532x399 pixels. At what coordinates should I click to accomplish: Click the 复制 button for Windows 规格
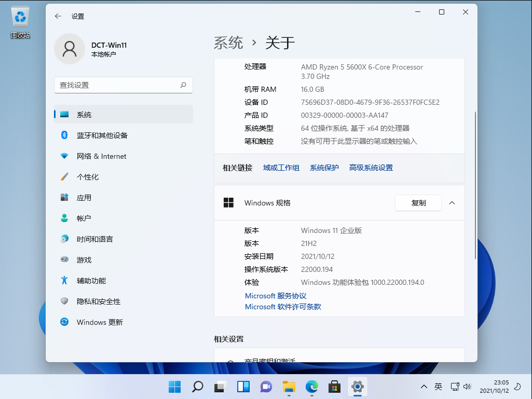[x=418, y=203]
